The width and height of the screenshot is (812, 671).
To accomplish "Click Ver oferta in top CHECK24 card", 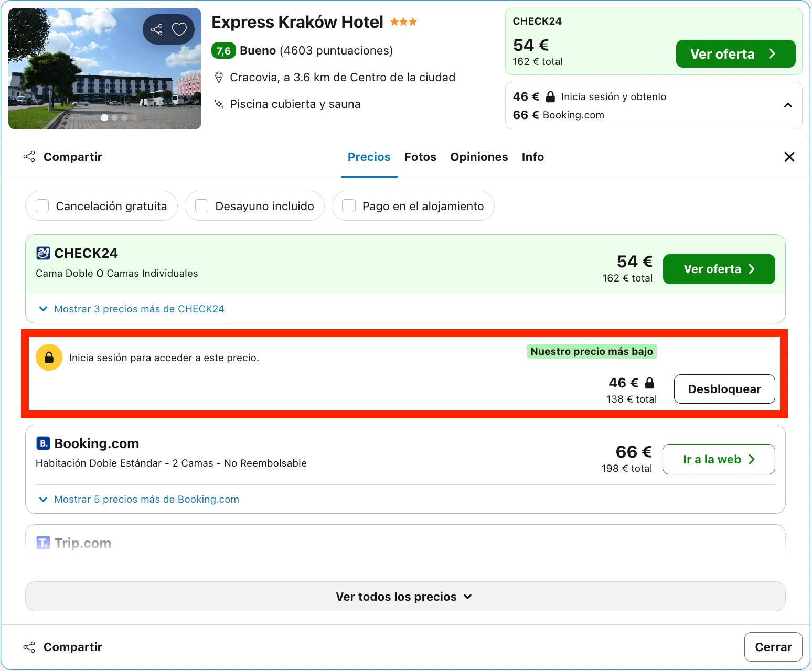I will (x=735, y=54).
